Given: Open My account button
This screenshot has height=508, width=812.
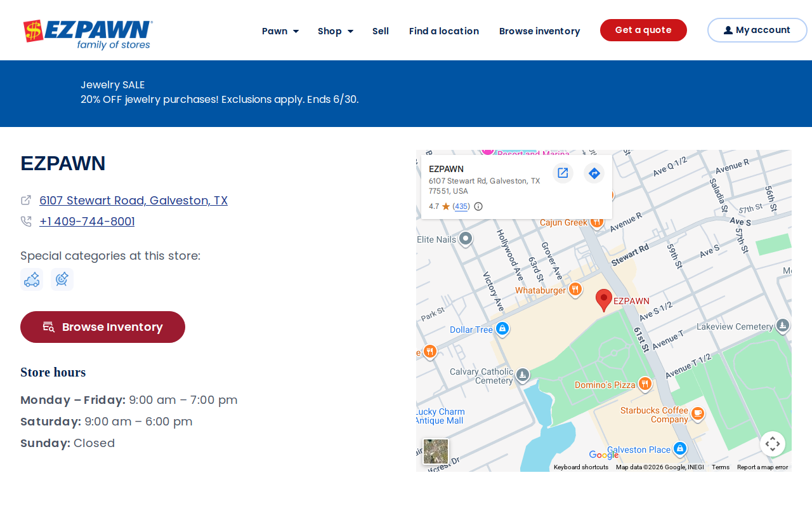Looking at the screenshot, I should [757, 30].
